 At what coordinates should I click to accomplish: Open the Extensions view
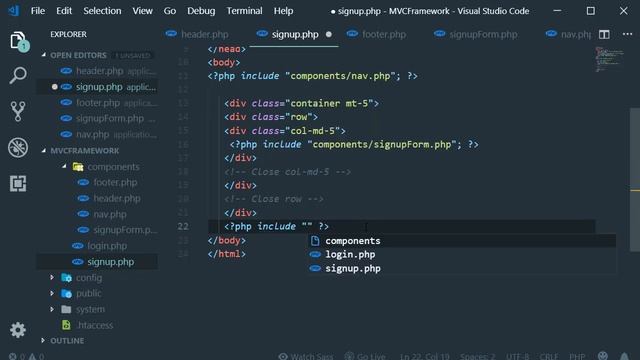pos(18,183)
